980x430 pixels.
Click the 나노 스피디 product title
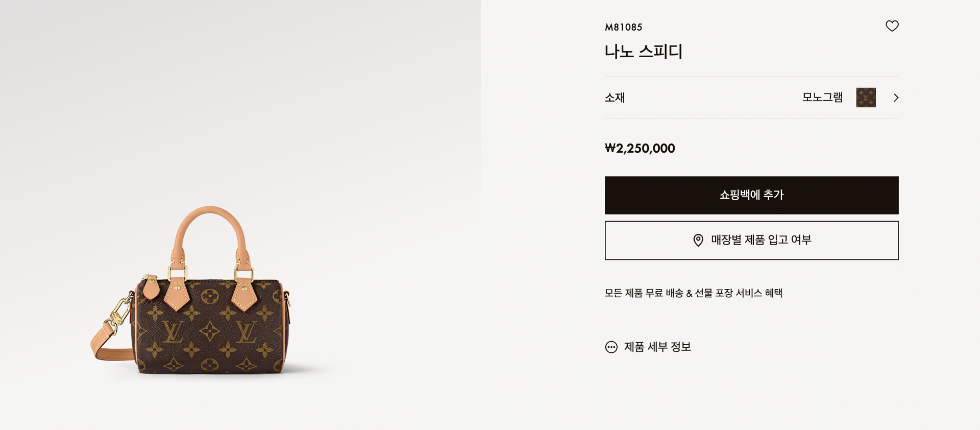(x=643, y=52)
